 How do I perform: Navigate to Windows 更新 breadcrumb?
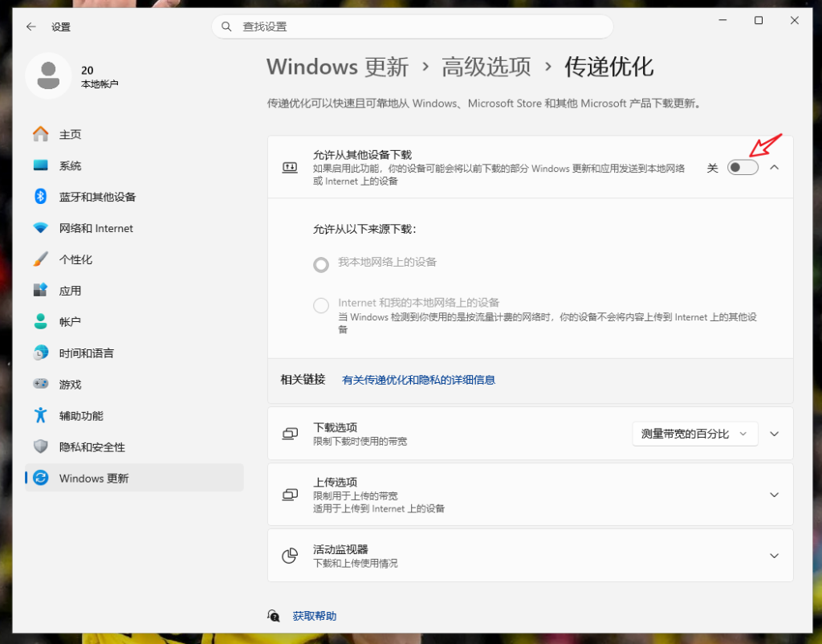pyautogui.click(x=337, y=67)
